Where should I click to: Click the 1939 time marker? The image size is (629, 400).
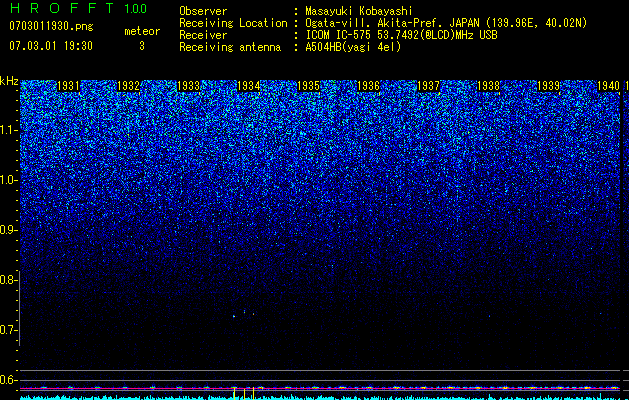pos(548,86)
